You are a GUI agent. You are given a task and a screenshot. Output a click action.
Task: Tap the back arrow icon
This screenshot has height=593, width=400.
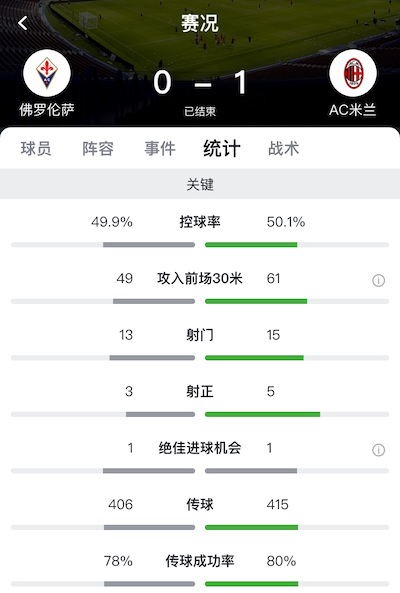coord(23,23)
